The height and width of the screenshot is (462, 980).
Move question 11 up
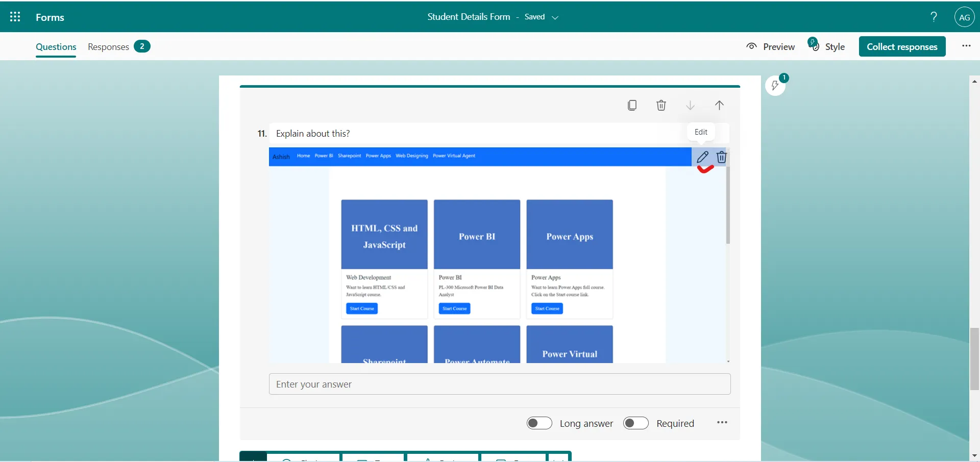720,105
